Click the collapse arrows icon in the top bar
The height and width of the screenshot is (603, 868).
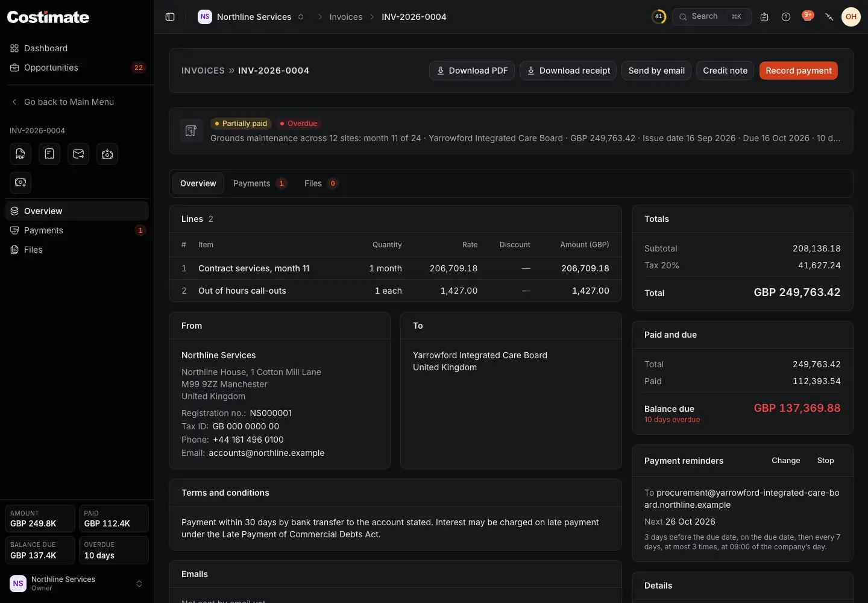tap(829, 17)
